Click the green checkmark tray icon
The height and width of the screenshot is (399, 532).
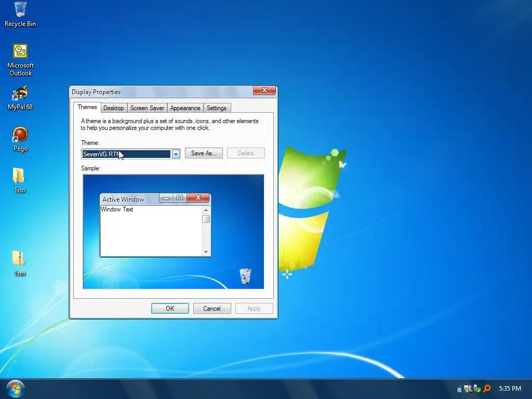pyautogui.click(x=477, y=389)
